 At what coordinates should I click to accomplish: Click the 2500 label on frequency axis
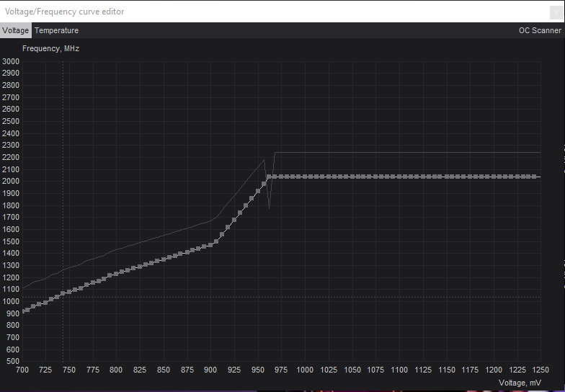click(x=11, y=121)
